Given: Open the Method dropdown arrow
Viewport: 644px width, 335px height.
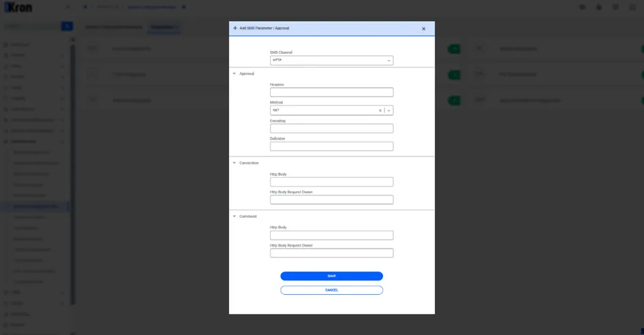Looking at the screenshot, I should (x=389, y=110).
